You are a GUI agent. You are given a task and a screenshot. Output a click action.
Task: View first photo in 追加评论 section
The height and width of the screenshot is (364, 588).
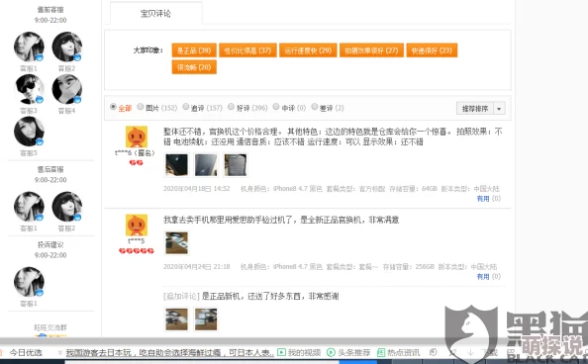(x=176, y=319)
